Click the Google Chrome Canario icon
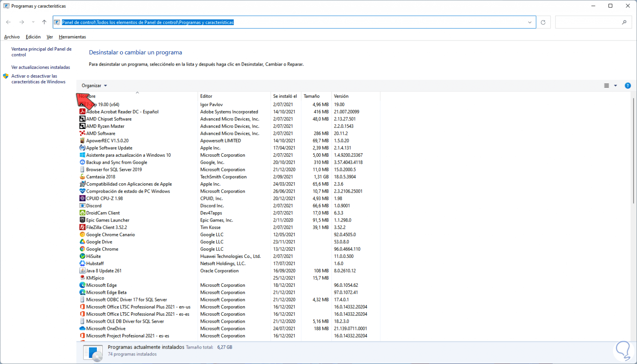637x364 pixels. click(82, 235)
